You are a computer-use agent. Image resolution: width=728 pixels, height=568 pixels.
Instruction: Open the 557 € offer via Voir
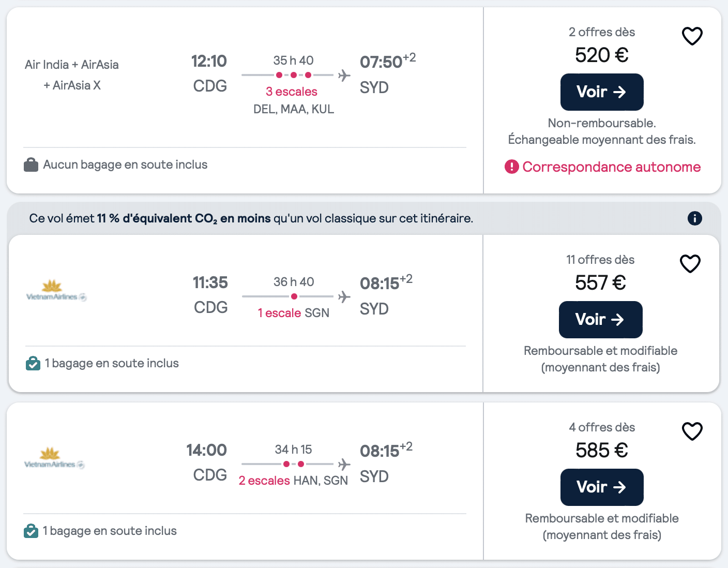tap(600, 320)
